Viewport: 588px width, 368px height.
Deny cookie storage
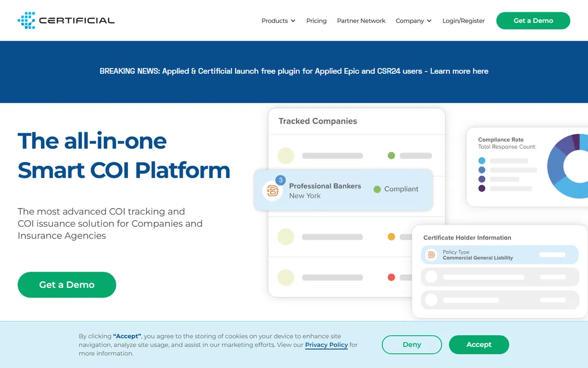[412, 344]
